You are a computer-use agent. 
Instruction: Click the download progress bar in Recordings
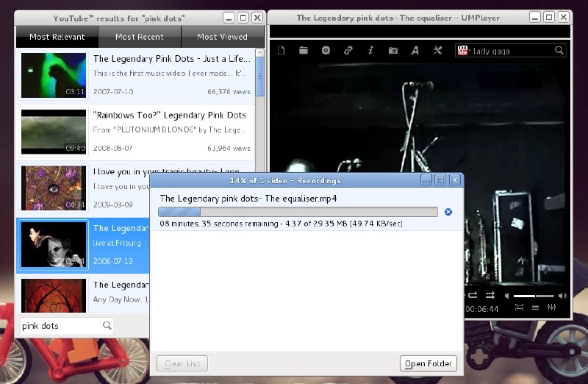pyautogui.click(x=298, y=212)
